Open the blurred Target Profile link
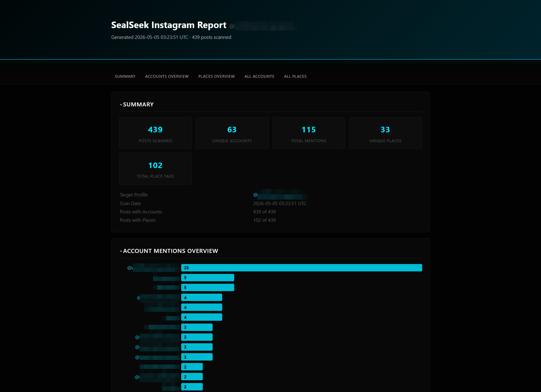Image resolution: width=541 pixels, height=392 pixels. [x=280, y=195]
